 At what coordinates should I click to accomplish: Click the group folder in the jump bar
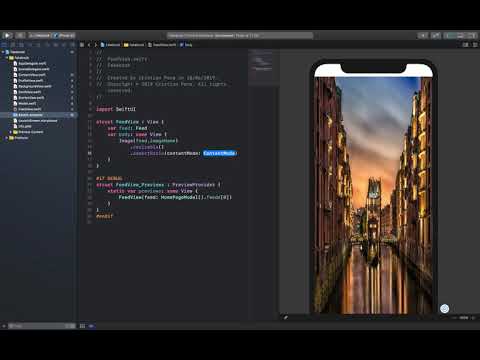pyautogui.click(x=134, y=45)
